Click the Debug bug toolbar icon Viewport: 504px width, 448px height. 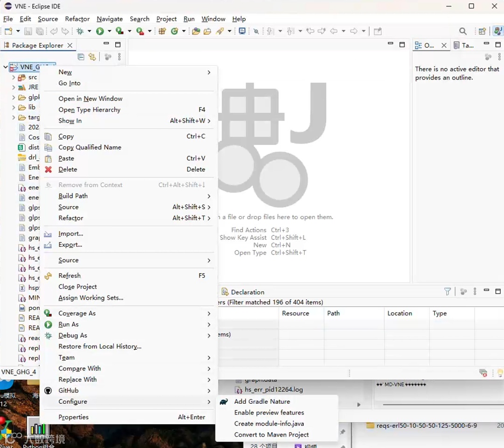80,31
